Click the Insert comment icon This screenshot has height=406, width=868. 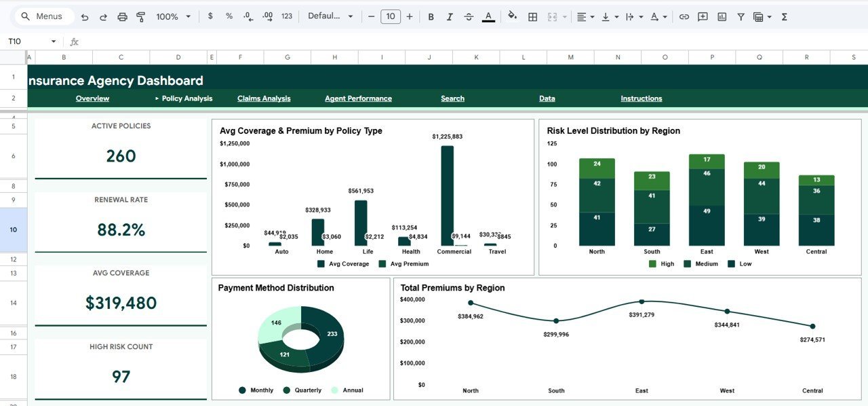[x=702, y=16]
